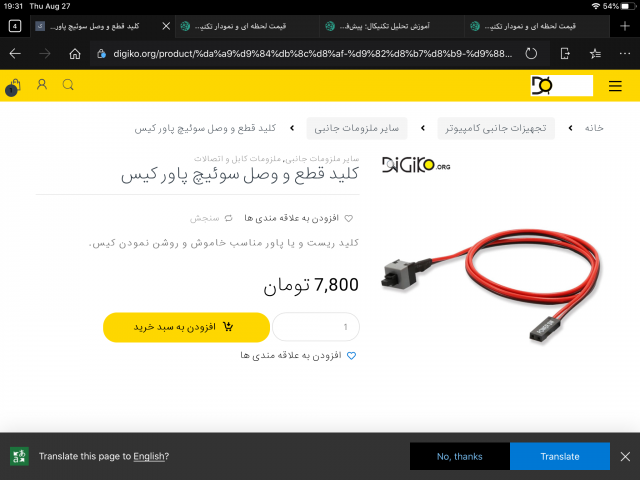The image size is (640, 480).
Task: Open browser more options ellipsis
Action: (x=624, y=53)
